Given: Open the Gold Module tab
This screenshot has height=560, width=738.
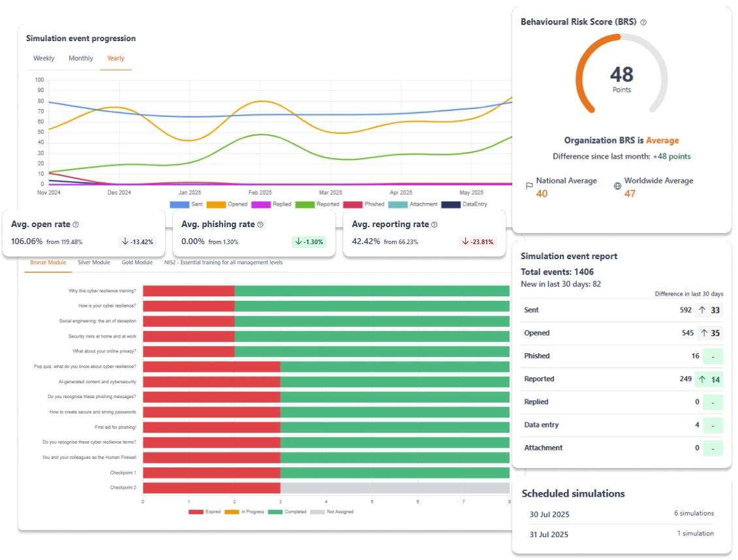Looking at the screenshot, I should [x=137, y=262].
